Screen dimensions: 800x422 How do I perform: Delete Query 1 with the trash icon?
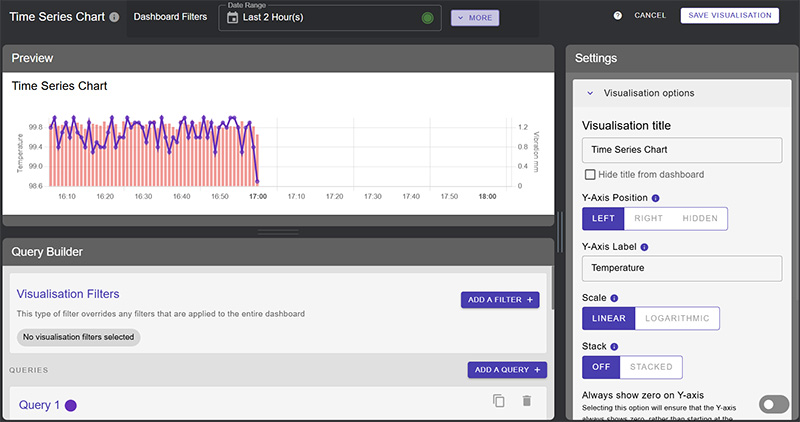point(527,401)
